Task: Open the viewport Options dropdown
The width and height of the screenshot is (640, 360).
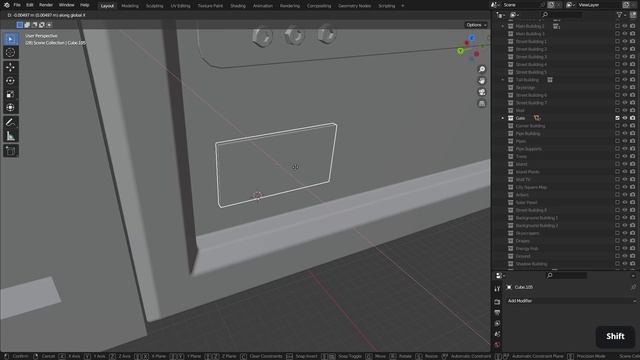Action: click(476, 25)
